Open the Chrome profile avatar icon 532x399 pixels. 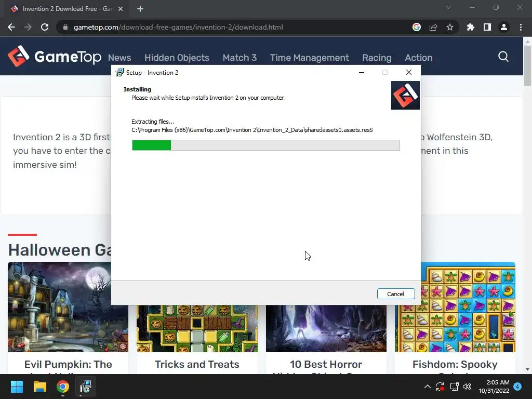click(504, 27)
